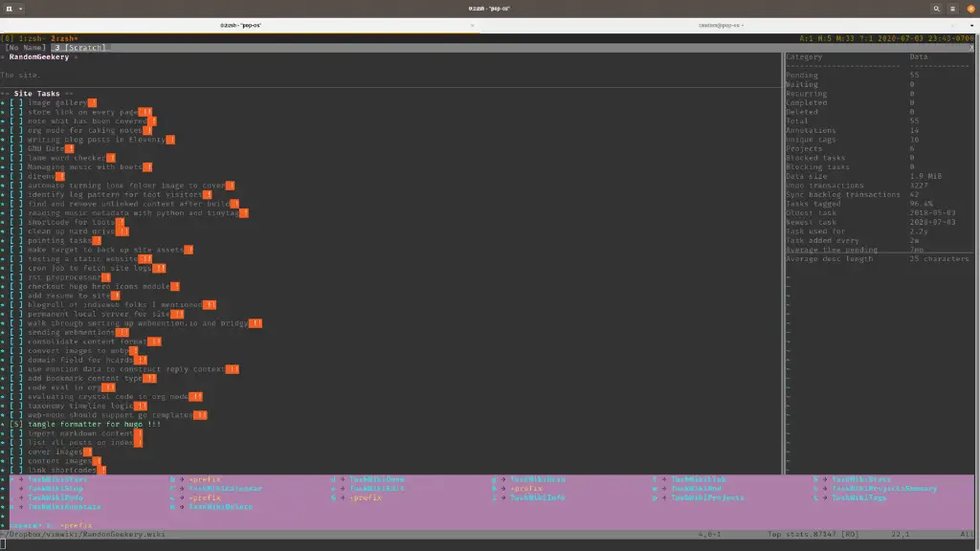This screenshot has height=551, width=980.
Task: Click the Site Tasks header
Action: tap(37, 94)
